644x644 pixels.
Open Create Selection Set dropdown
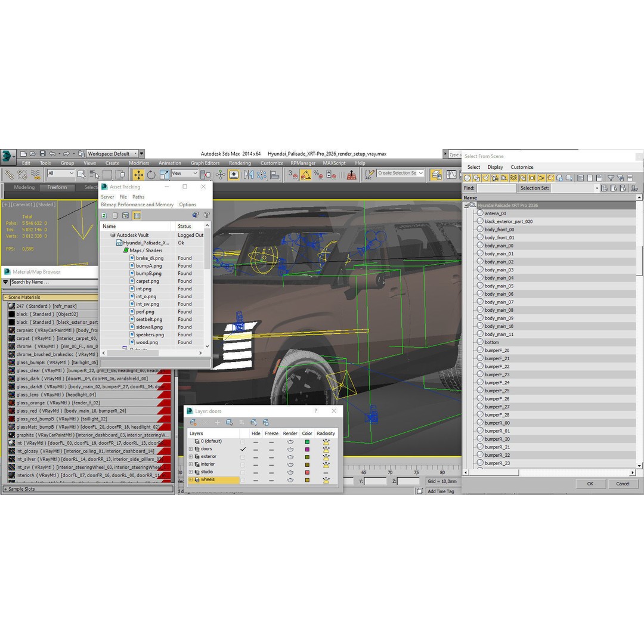[x=400, y=173]
